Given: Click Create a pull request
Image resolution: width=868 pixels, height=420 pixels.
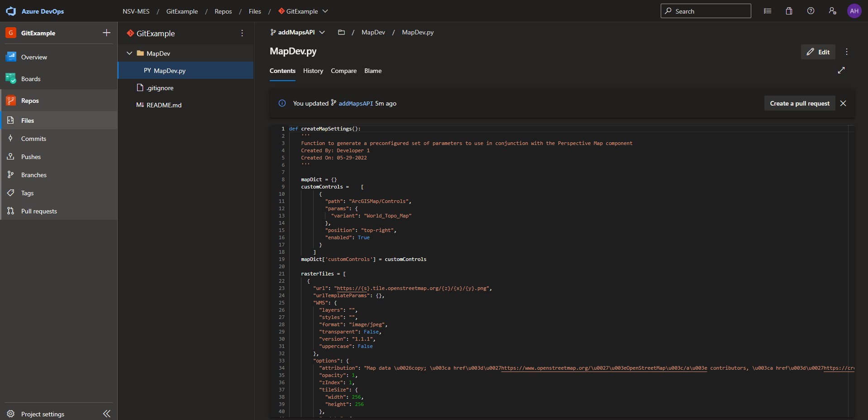Looking at the screenshot, I should (800, 103).
